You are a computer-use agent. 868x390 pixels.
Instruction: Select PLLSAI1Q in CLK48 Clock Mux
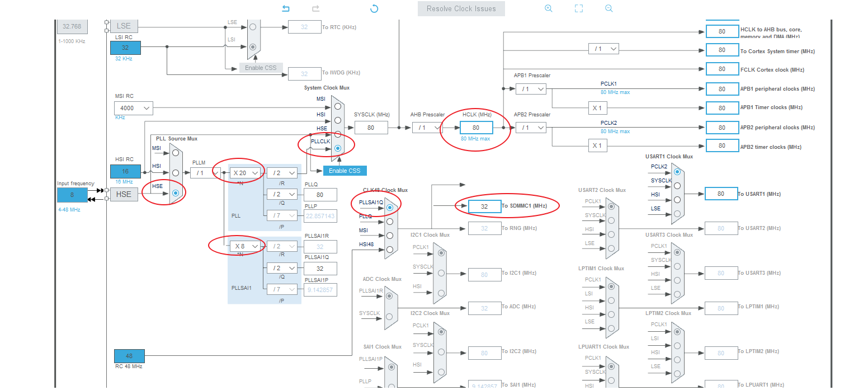[x=390, y=208]
